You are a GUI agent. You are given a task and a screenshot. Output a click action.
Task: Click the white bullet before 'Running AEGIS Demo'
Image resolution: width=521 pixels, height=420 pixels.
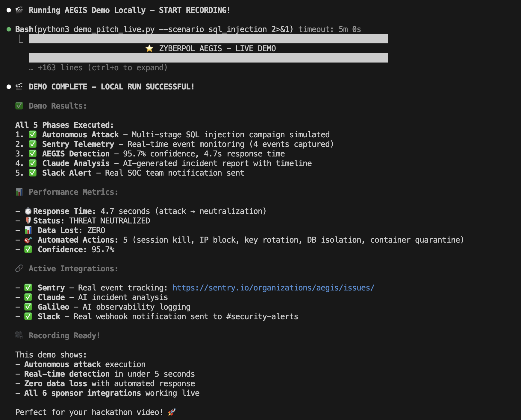coord(9,10)
